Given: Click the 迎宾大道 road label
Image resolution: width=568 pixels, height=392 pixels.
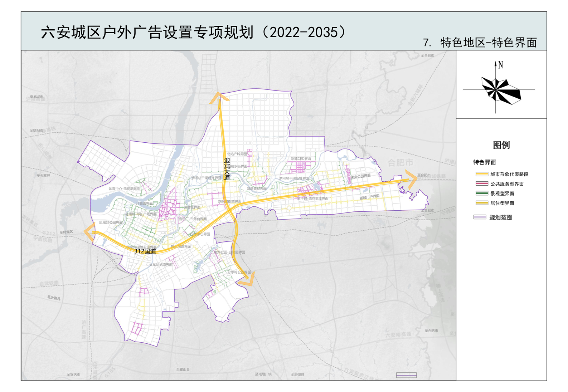Looking at the screenshot, I should [227, 169].
